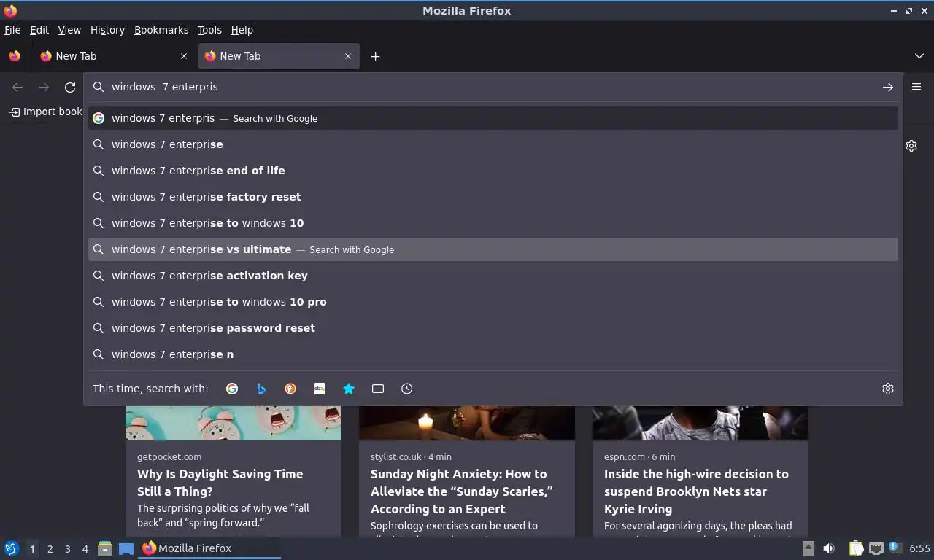This screenshot has width=934, height=560.
Task: Open the Edit menu
Action: tap(39, 30)
